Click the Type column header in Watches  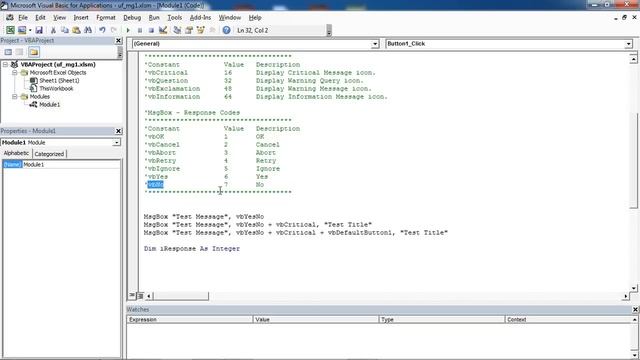click(x=442, y=320)
